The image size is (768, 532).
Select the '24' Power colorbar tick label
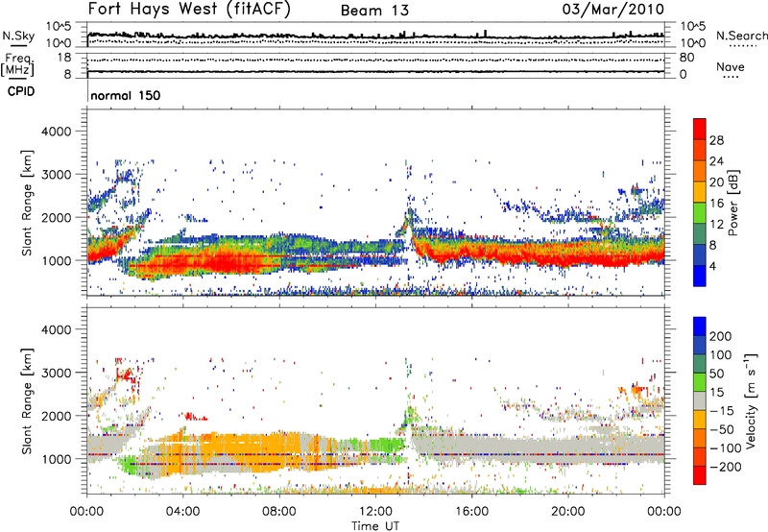[716, 161]
